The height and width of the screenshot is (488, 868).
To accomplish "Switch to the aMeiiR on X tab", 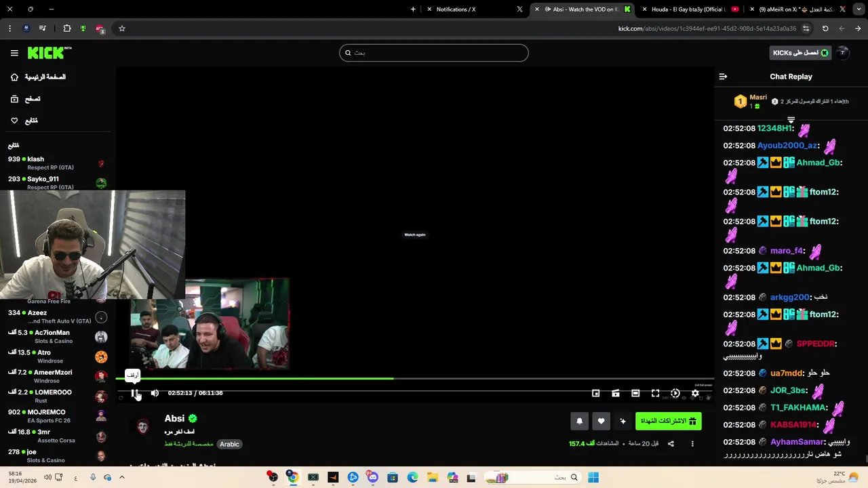I will pyautogui.click(x=797, y=9).
